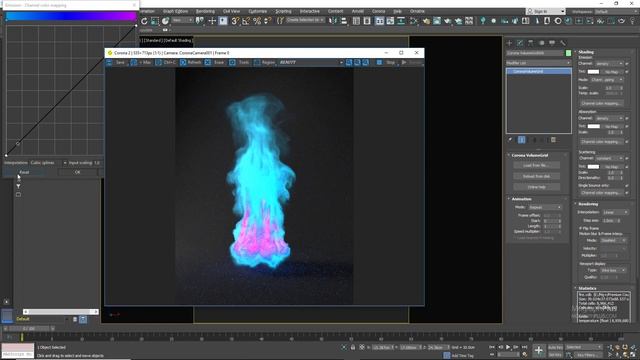Open the Utilities wrench tab
Image resolution: width=640 pixels, height=360 pixels.
click(563, 43)
